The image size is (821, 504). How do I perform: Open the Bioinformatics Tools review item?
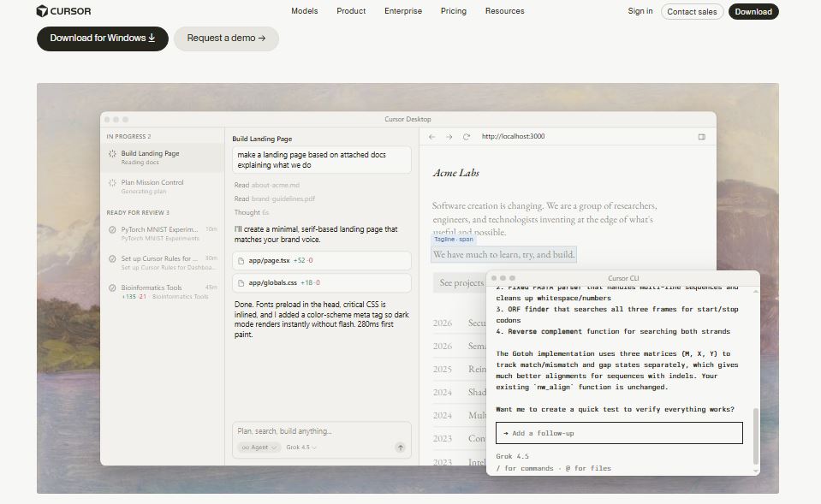click(163, 292)
